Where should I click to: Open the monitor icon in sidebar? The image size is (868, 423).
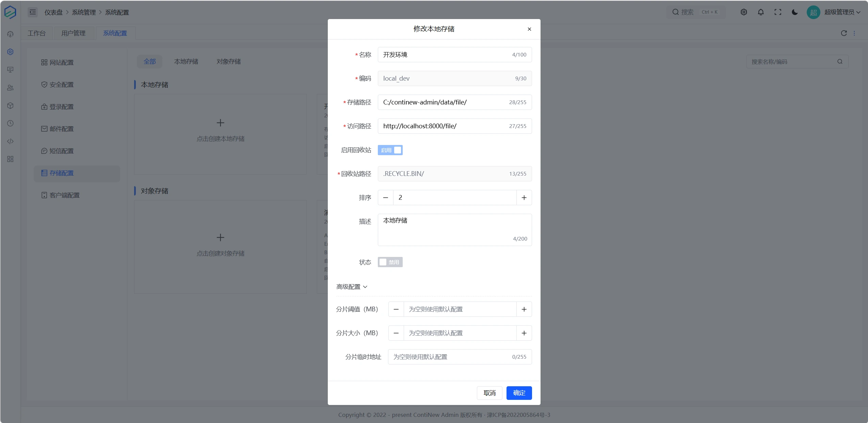click(x=10, y=70)
